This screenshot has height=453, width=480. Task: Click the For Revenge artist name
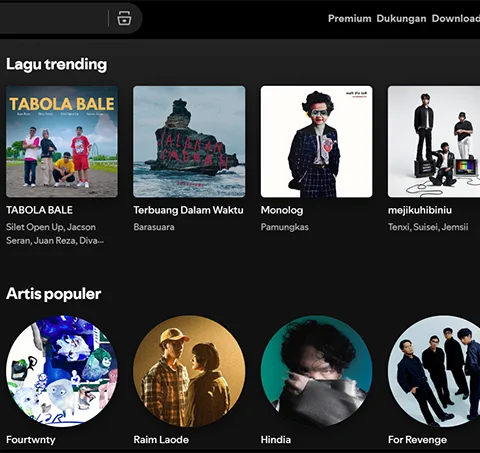(417, 440)
